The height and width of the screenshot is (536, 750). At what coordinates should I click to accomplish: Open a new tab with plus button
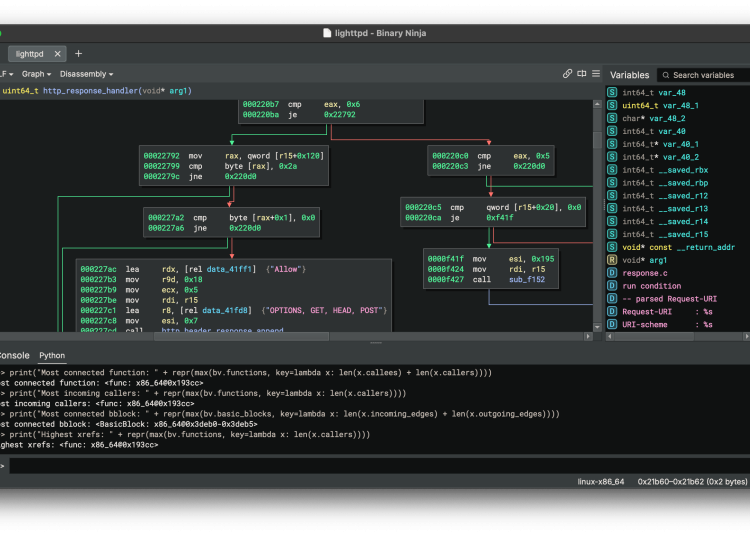click(x=79, y=54)
